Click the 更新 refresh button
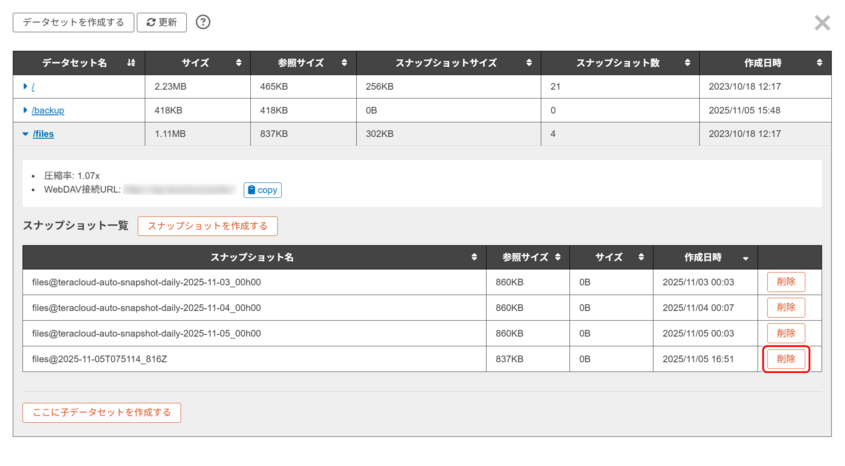This screenshot has width=845, height=466. tap(161, 22)
